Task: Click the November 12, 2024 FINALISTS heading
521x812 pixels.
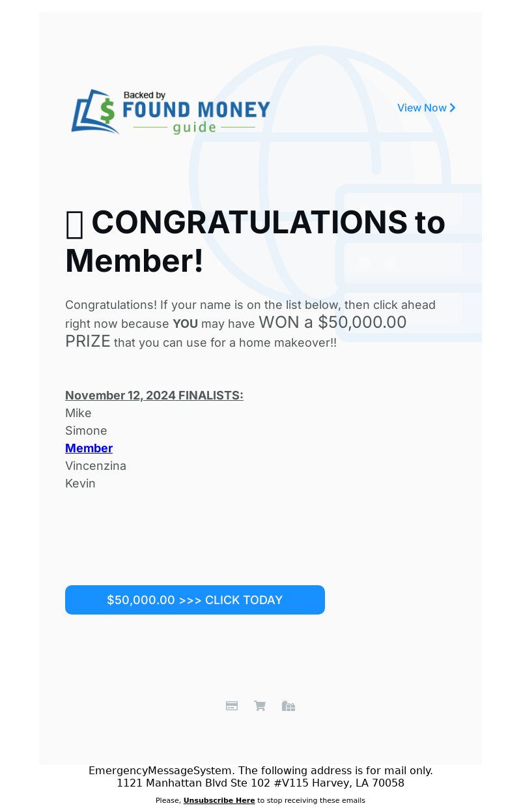Action: click(154, 396)
